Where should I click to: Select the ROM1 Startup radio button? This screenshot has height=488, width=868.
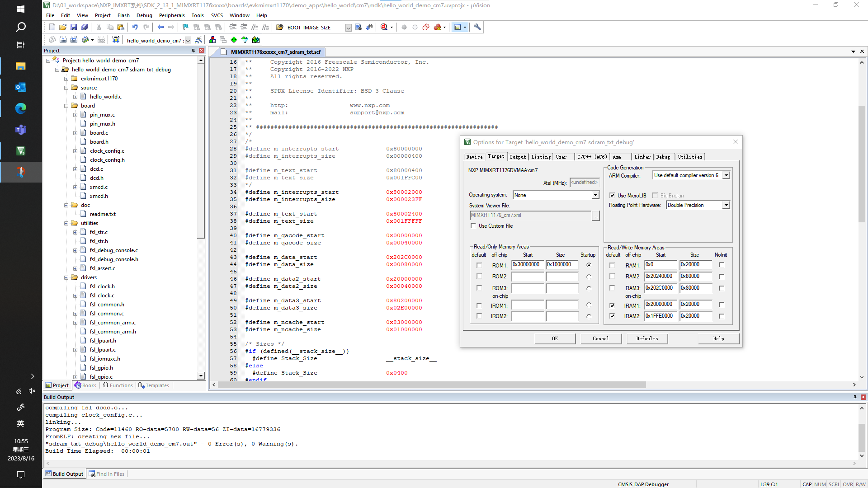[589, 265]
